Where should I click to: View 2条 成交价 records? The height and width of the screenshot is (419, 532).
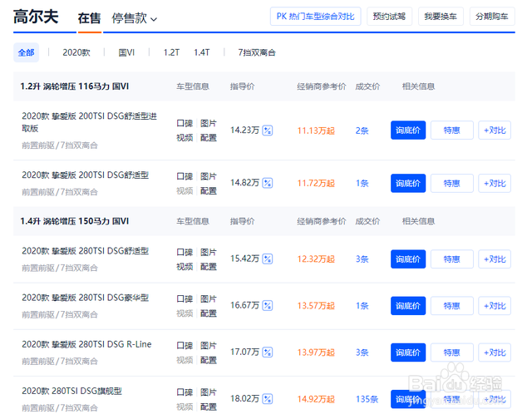point(362,131)
